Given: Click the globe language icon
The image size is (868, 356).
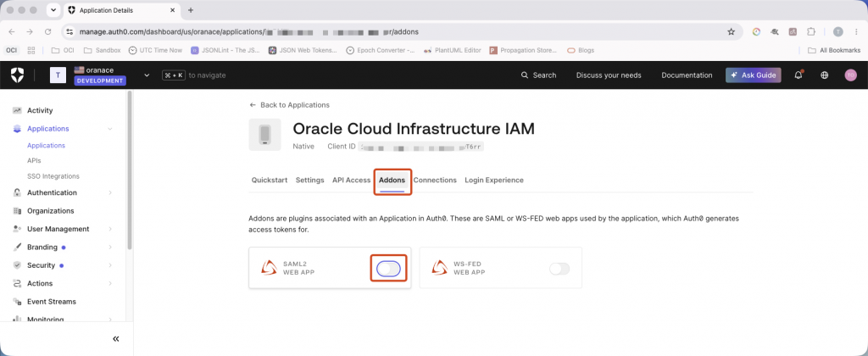Looking at the screenshot, I should 824,75.
